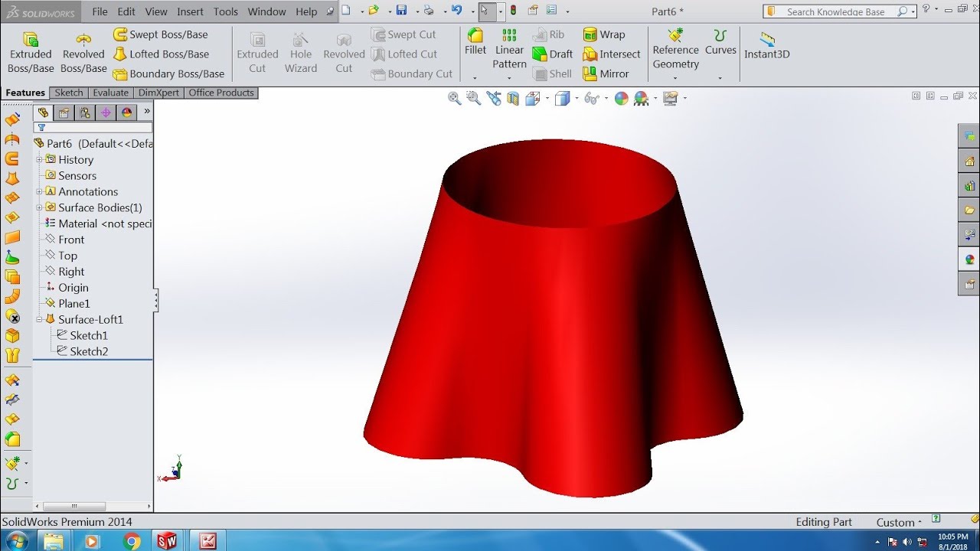Screen dimensions: 980x551
Task: Open the Curves ribbon dropdown arrow
Action: [x=720, y=77]
